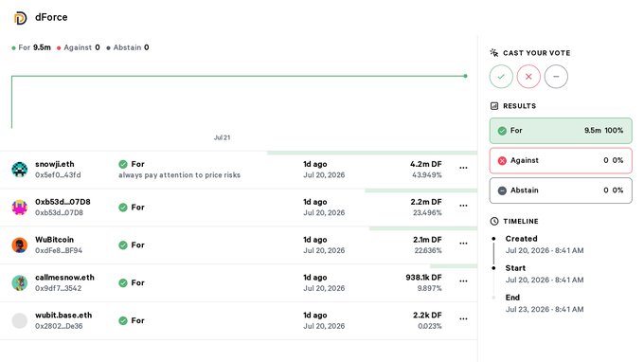Click the dForce logo icon
The image size is (644, 362).
(x=20, y=18)
